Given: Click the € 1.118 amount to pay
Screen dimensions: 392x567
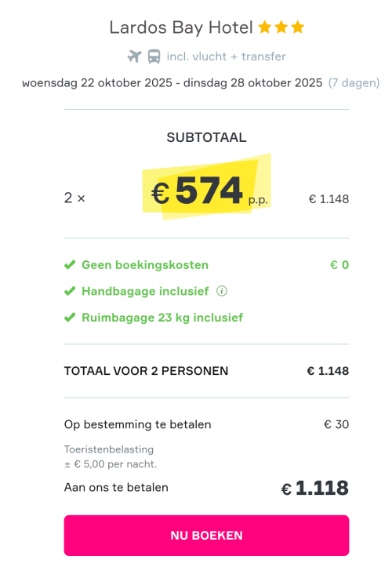Looking at the screenshot, I should pos(315,488).
